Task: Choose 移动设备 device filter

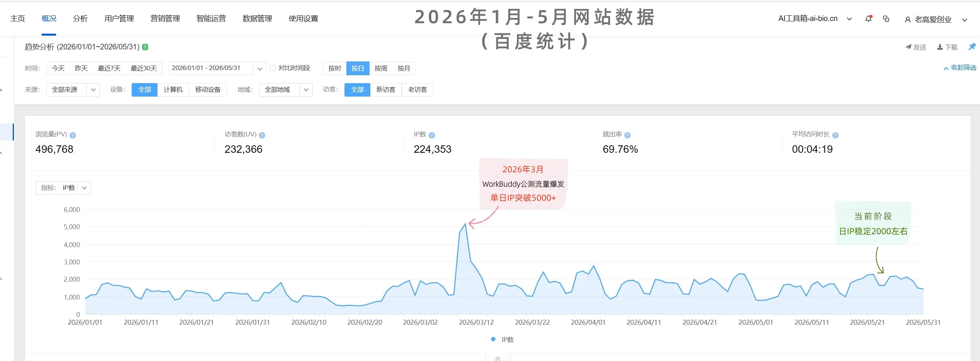Action: pyautogui.click(x=208, y=90)
